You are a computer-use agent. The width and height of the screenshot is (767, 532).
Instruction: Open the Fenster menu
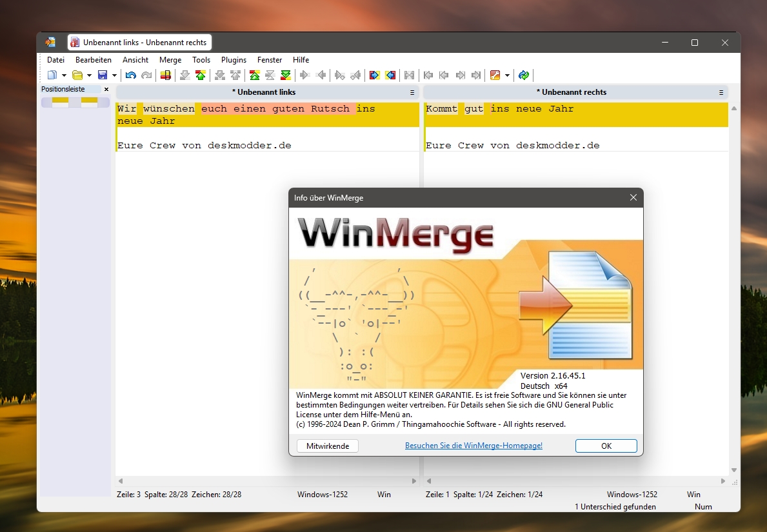(x=270, y=60)
